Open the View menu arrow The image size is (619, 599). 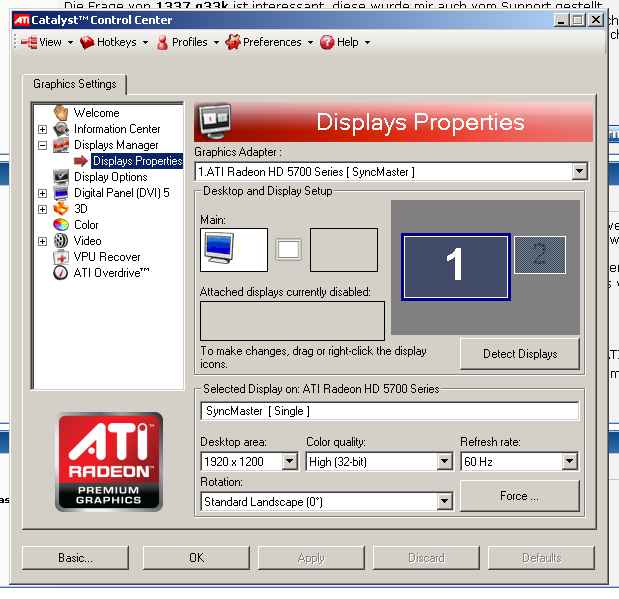[x=70, y=42]
